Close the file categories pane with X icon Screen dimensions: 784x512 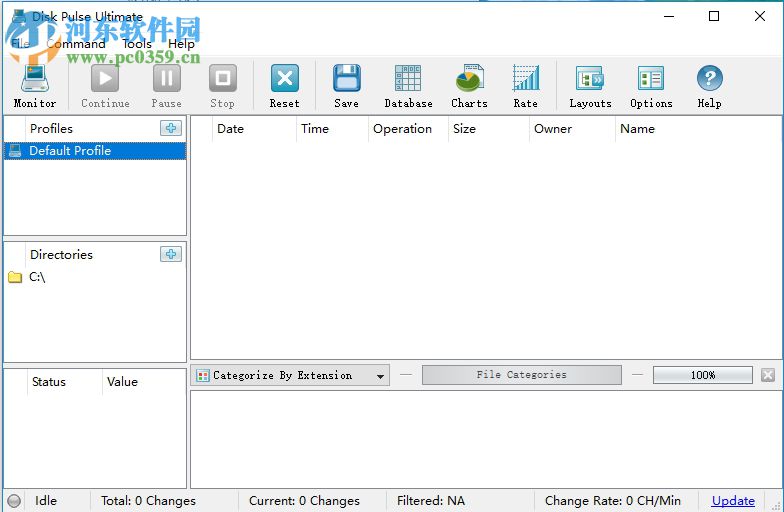[768, 374]
